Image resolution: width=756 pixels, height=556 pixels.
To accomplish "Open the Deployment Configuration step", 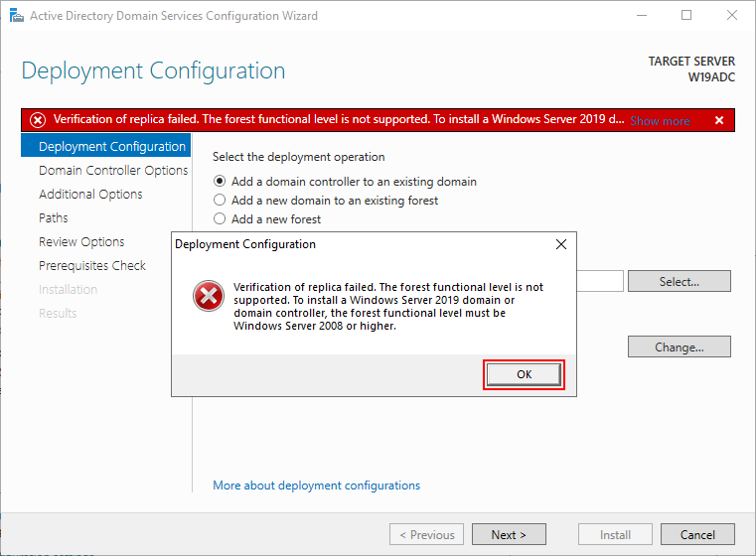I will pyautogui.click(x=106, y=146).
